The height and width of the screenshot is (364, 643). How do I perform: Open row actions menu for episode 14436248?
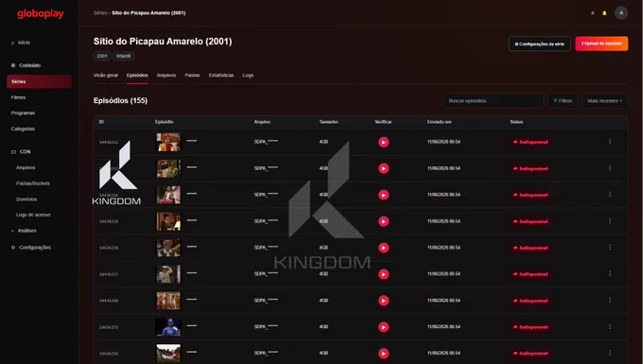(610, 300)
